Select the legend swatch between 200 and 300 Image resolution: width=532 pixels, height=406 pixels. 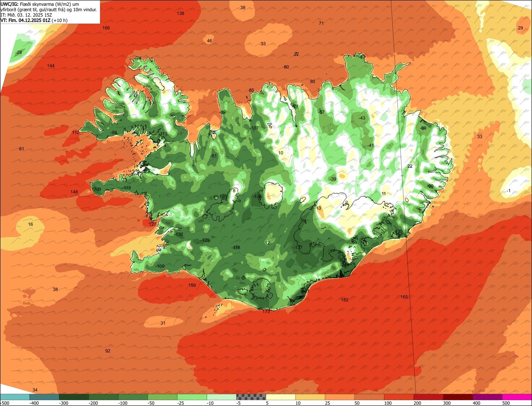coord(428,397)
